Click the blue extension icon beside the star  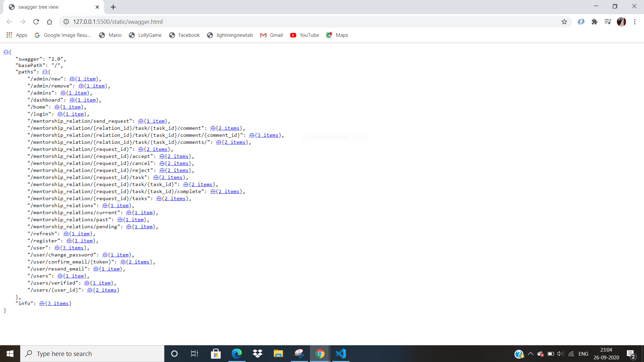tap(581, 22)
